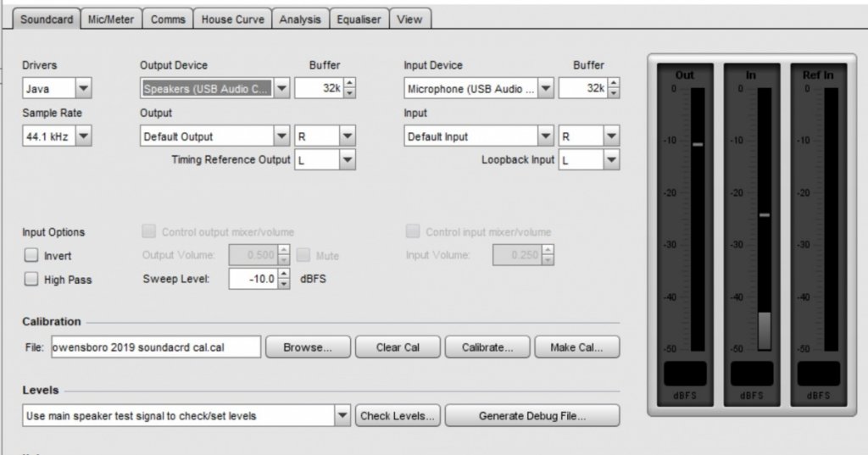This screenshot has height=455, width=868.
Task: Increase the Sweep Level value
Action: (283, 274)
